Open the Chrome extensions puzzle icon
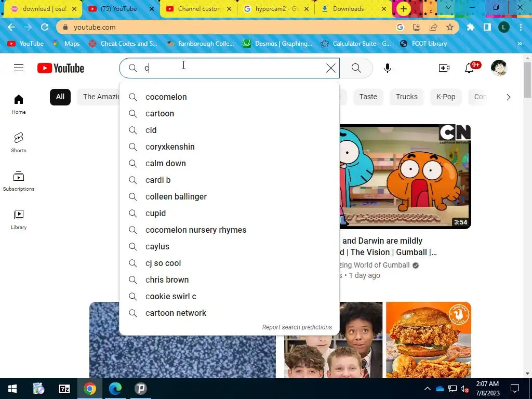The height and width of the screenshot is (399, 532). click(x=471, y=27)
